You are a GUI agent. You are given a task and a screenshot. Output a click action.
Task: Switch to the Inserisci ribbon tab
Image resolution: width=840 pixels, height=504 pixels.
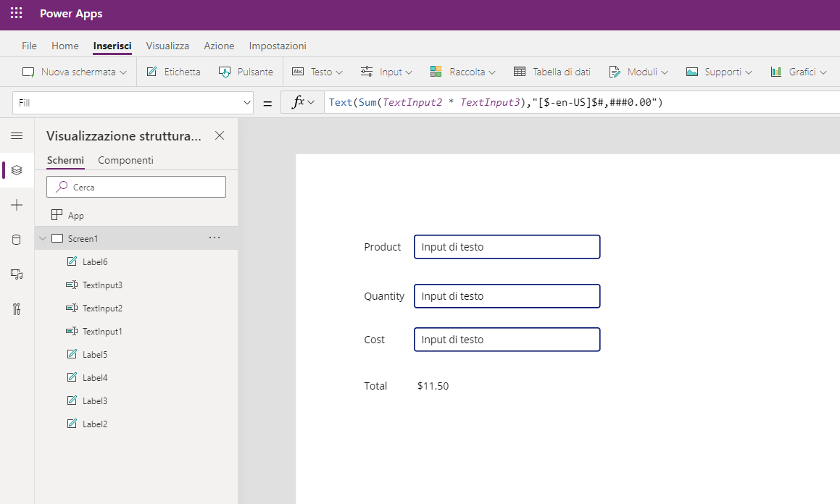click(x=112, y=45)
